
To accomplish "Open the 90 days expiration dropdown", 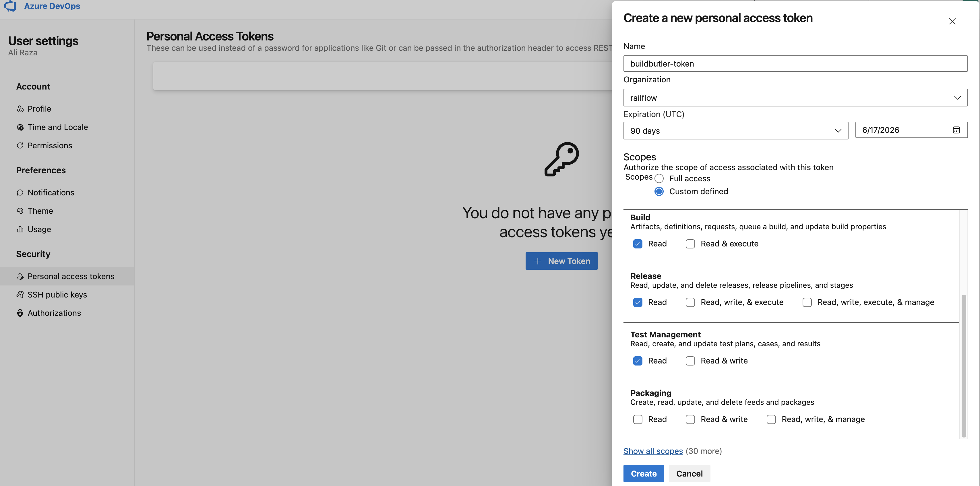I will [735, 131].
